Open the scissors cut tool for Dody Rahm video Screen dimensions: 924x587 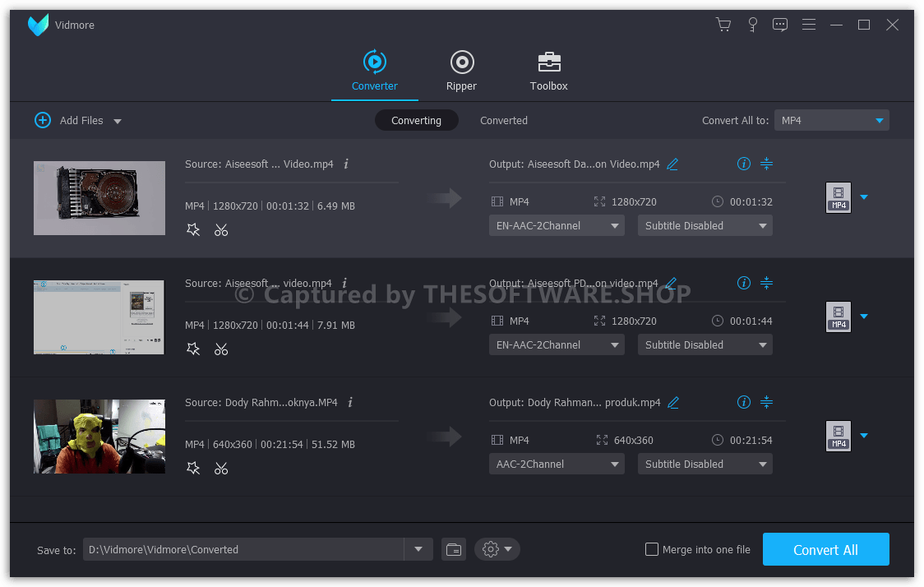click(220, 468)
